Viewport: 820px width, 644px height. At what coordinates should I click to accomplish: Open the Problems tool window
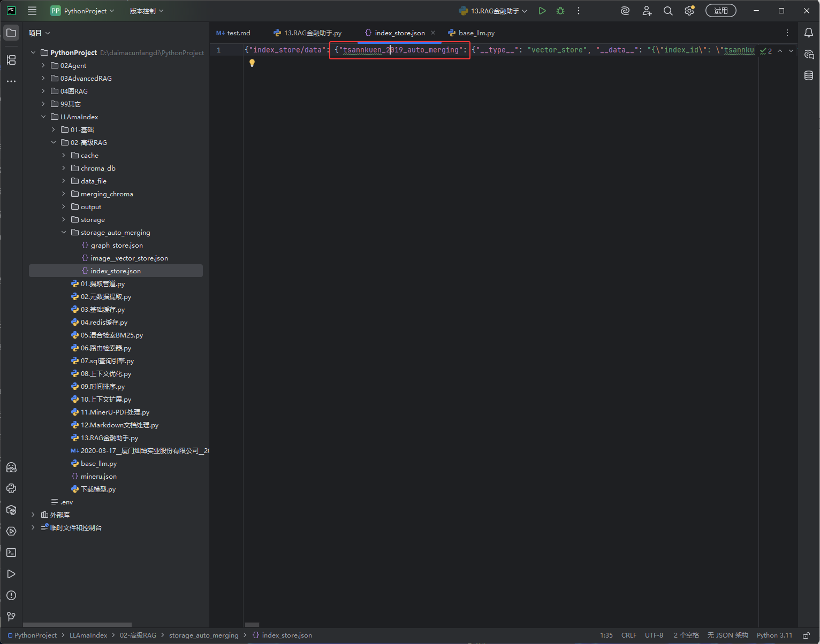[11, 595]
